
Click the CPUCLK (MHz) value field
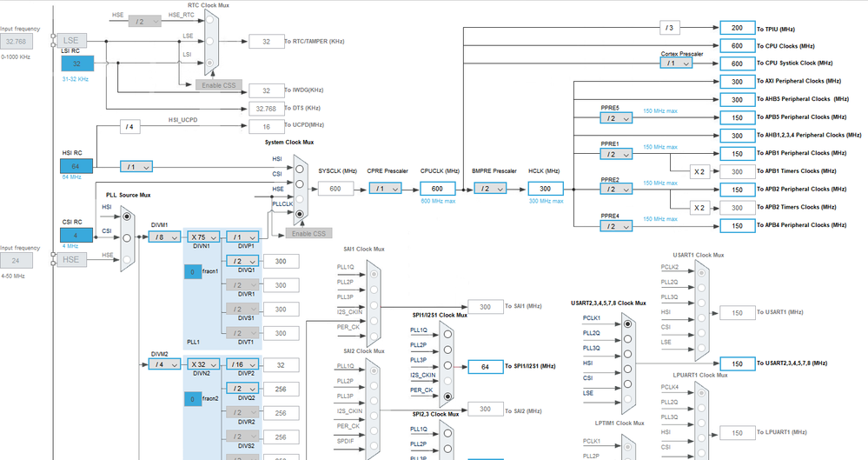(437, 189)
